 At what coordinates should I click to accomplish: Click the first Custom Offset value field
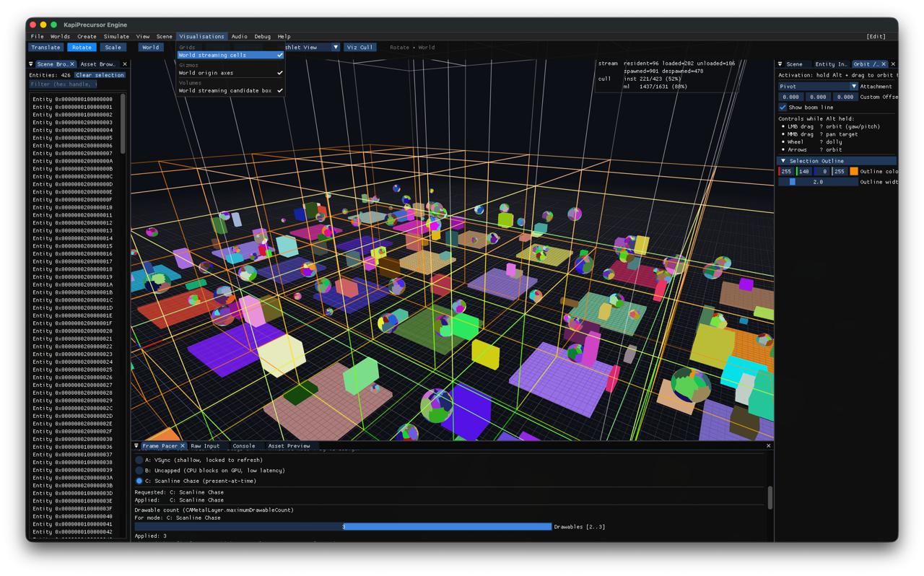click(791, 97)
